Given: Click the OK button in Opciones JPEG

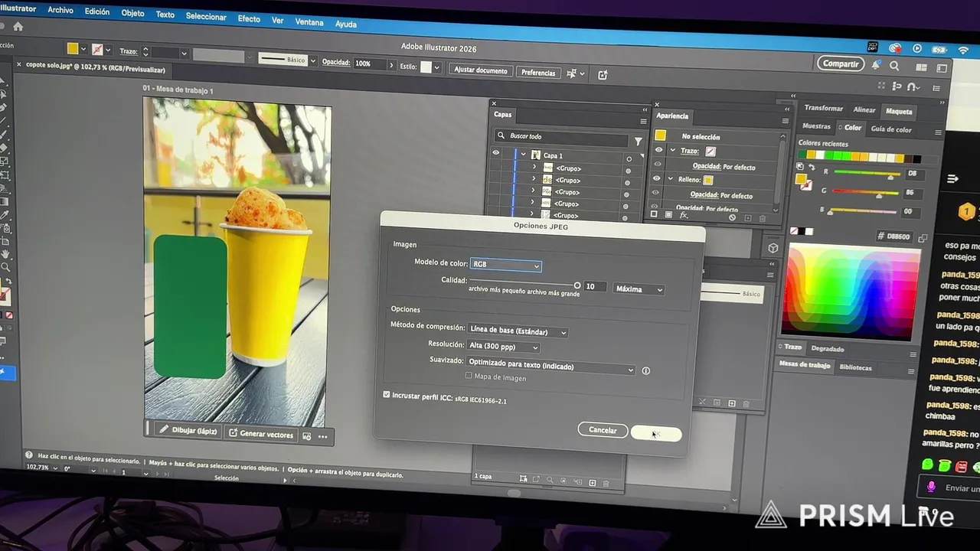Looking at the screenshot, I should 656,433.
